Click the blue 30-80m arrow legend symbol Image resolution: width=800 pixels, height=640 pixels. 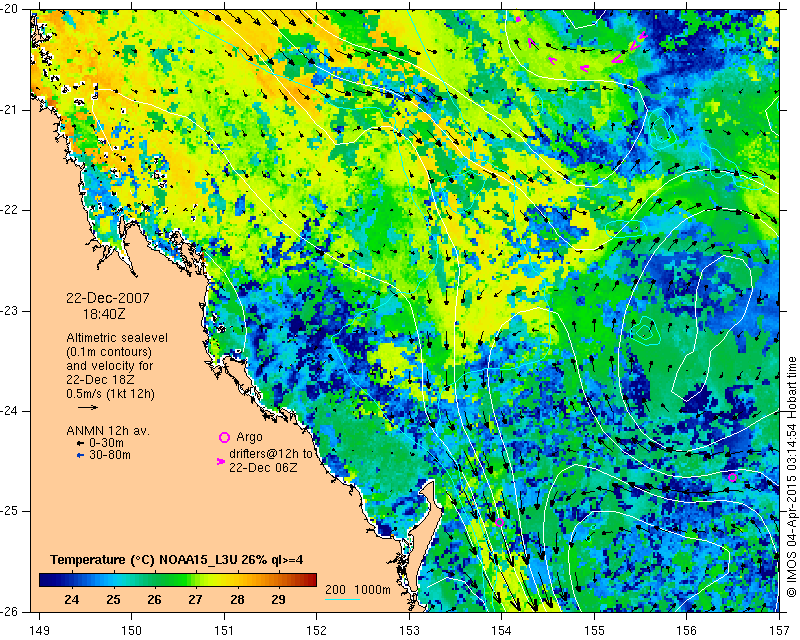click(x=80, y=455)
